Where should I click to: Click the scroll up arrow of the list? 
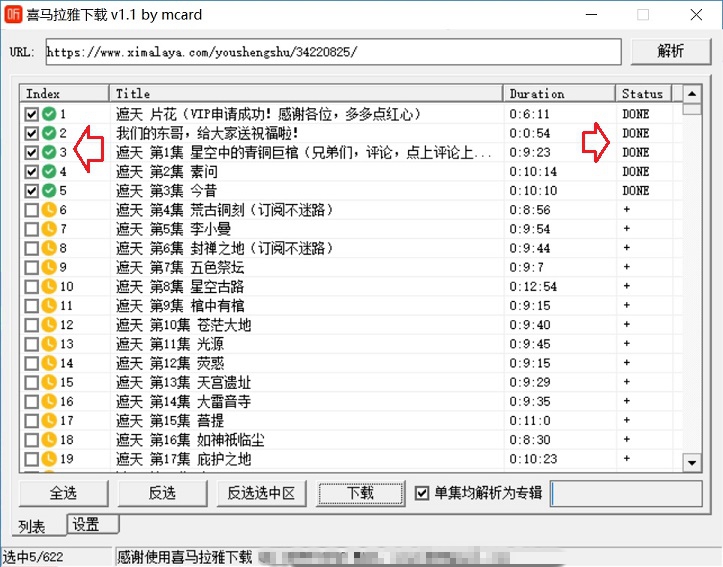(692, 94)
